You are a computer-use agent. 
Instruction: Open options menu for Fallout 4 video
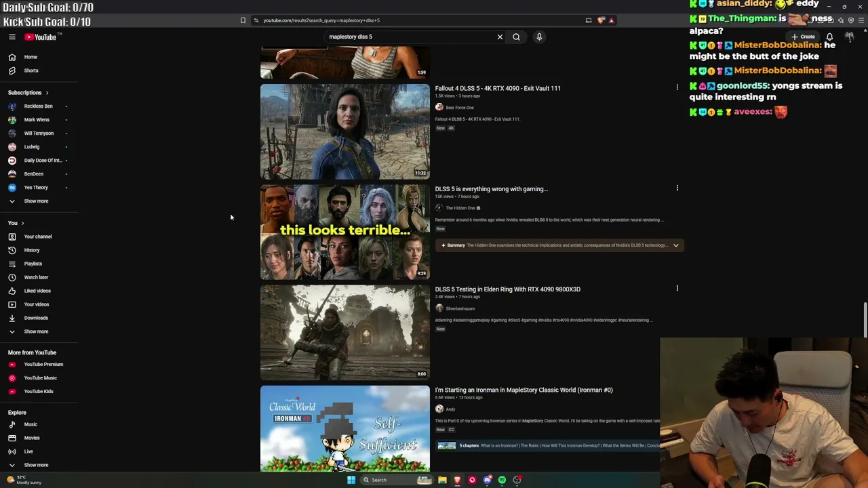(677, 87)
